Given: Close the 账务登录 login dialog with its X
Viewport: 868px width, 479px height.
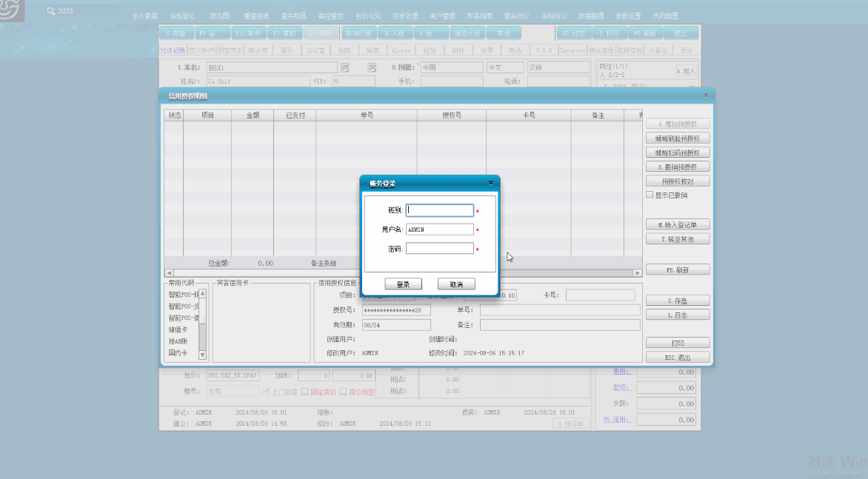Looking at the screenshot, I should click(490, 183).
